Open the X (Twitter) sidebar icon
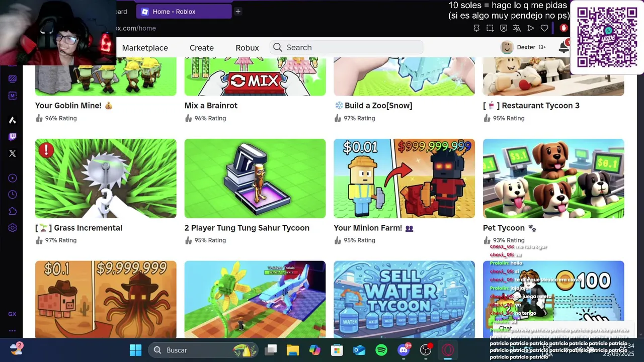The image size is (644, 362). point(13,153)
